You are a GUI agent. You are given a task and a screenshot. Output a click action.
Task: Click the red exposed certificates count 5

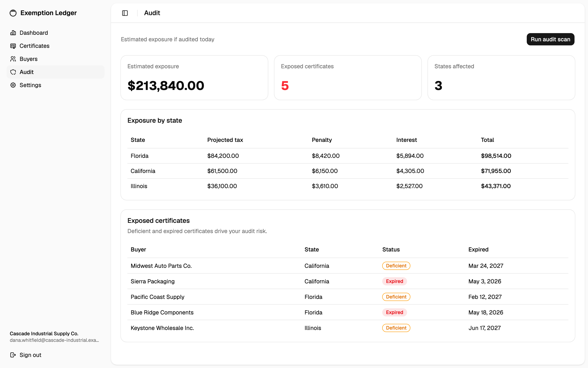click(x=285, y=86)
